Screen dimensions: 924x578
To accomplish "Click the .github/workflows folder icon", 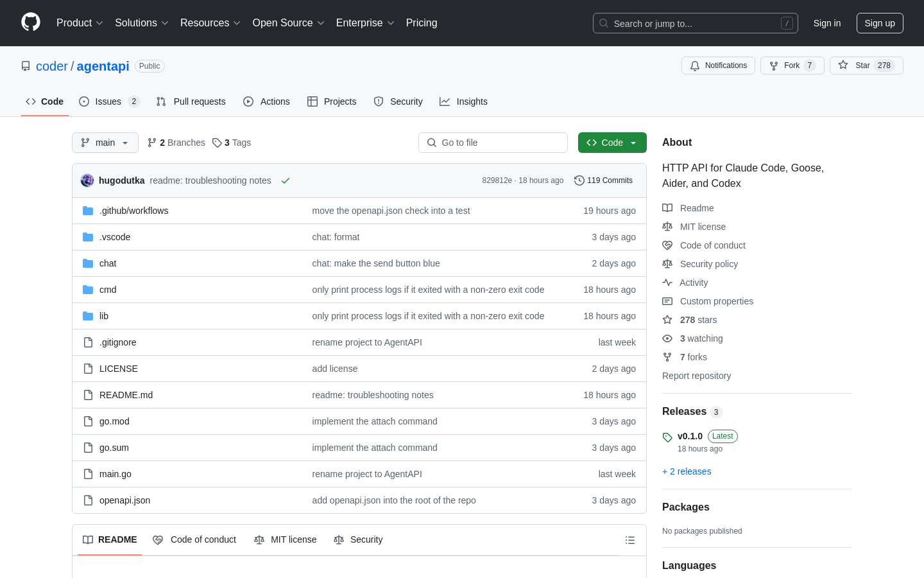I will 88,211.
